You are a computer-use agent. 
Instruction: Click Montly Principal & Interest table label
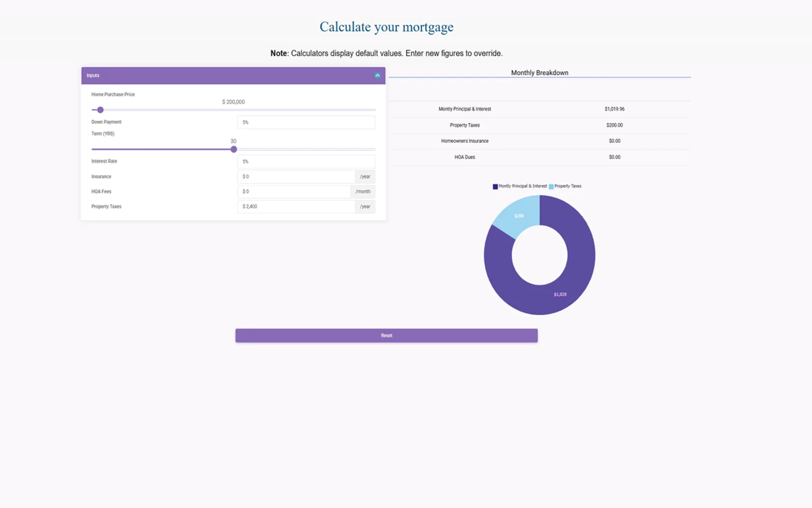(464, 109)
